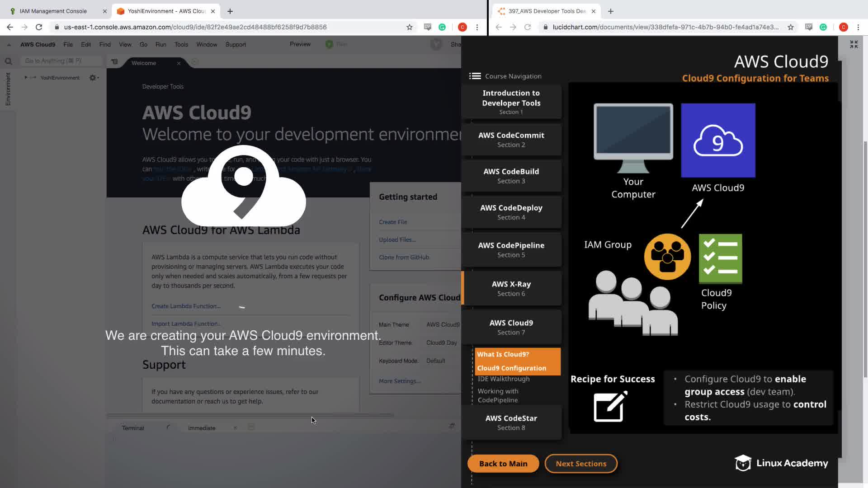Click the Cloud9 Policy checklist icon

(720, 258)
